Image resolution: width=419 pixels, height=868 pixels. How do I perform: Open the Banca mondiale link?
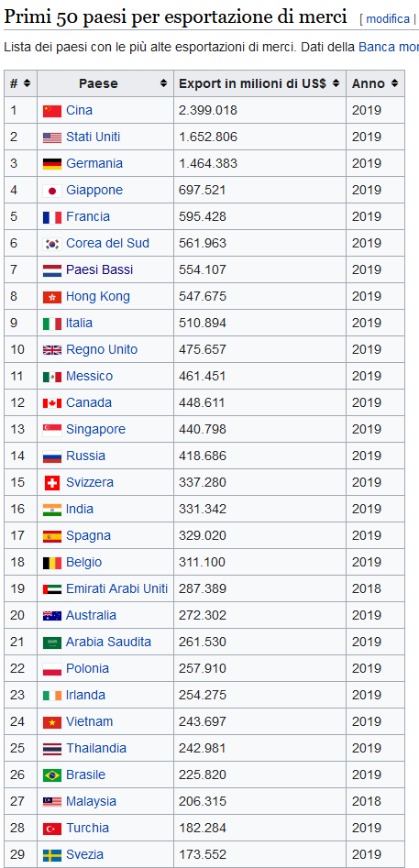tap(389, 47)
